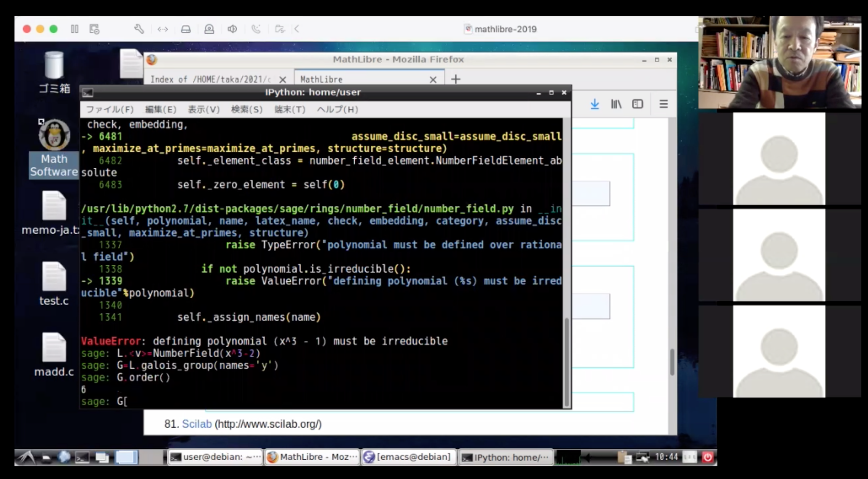This screenshot has width=868, height=479.
Task: Launch web browser globe icon in taskbar
Action: pos(64,457)
